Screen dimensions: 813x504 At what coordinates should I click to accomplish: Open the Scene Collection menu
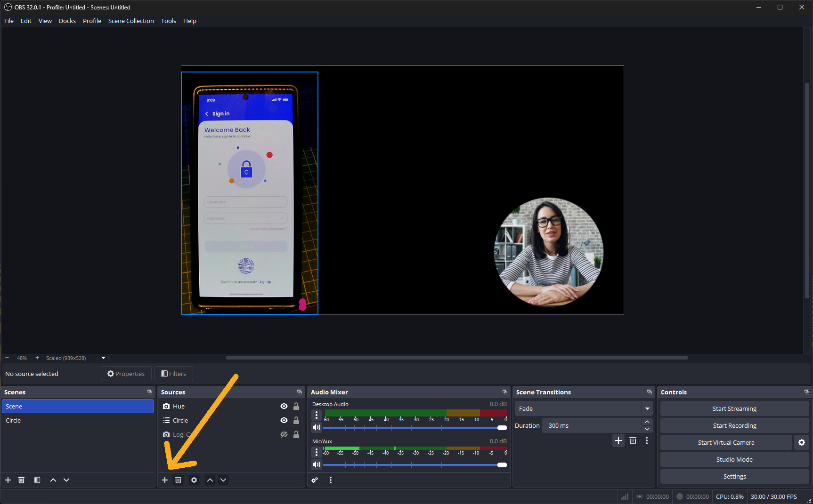pyautogui.click(x=131, y=21)
